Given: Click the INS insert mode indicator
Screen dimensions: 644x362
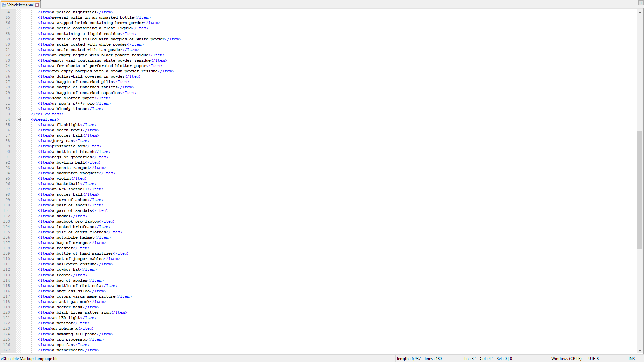Looking at the screenshot, I should [632, 359].
